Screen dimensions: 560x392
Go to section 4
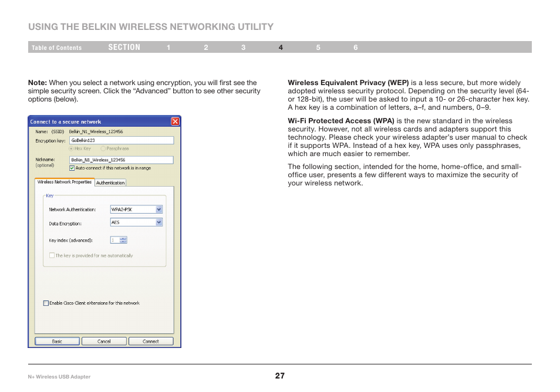[281, 48]
